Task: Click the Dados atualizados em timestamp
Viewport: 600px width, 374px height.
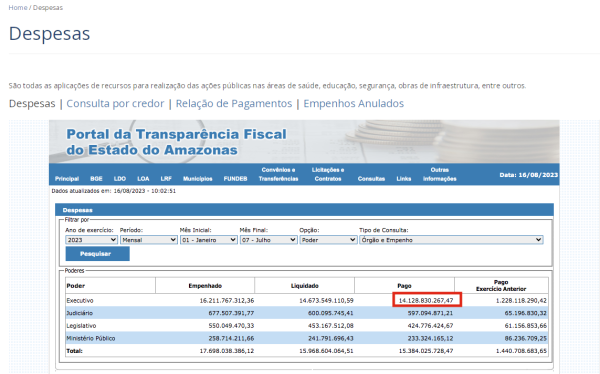Action: [x=114, y=191]
